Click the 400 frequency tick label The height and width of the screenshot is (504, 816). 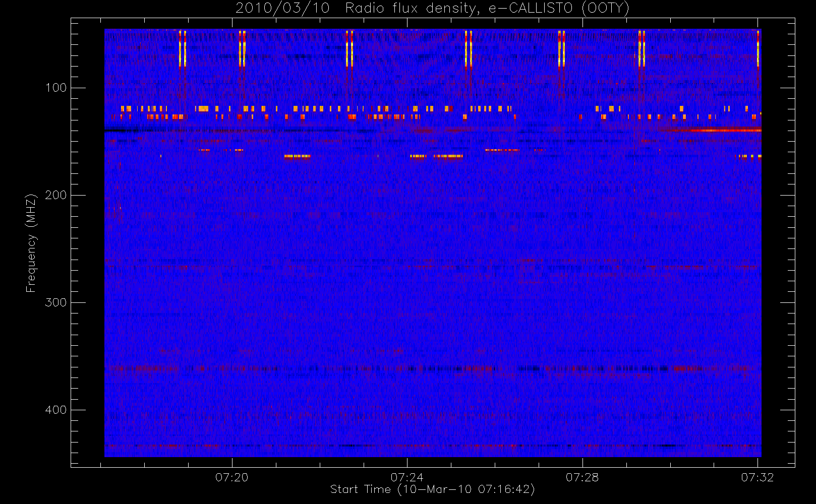(56, 410)
